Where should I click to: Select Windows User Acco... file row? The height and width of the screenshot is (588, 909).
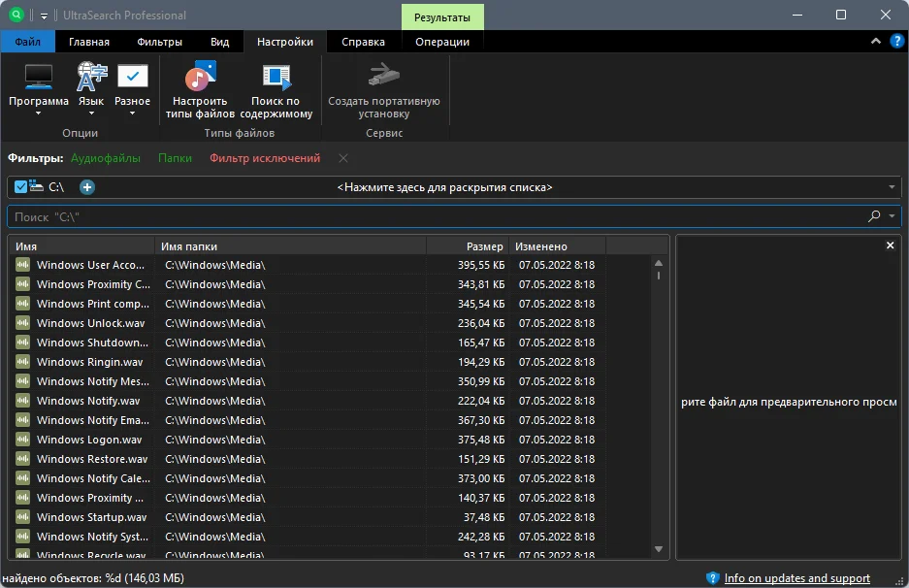click(331, 265)
